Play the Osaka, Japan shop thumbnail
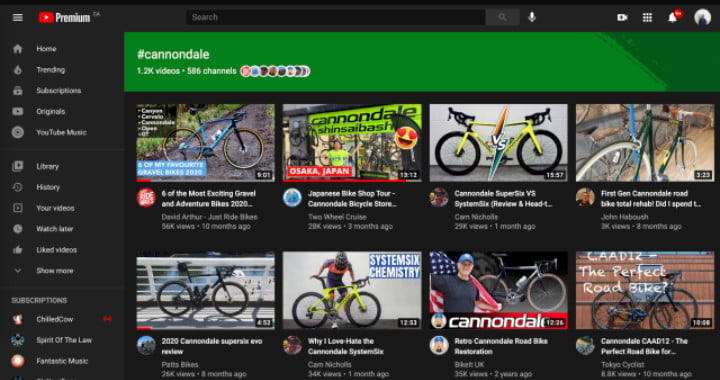This screenshot has height=380, width=720. point(352,143)
